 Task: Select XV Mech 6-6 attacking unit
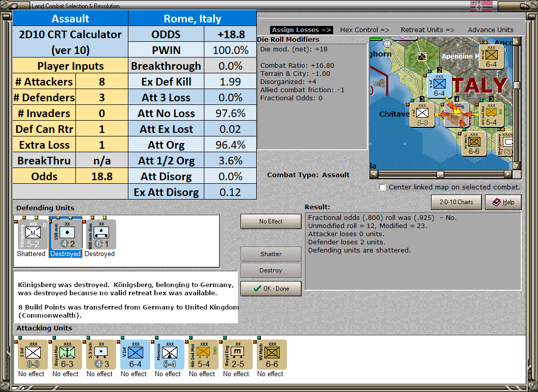click(x=272, y=355)
